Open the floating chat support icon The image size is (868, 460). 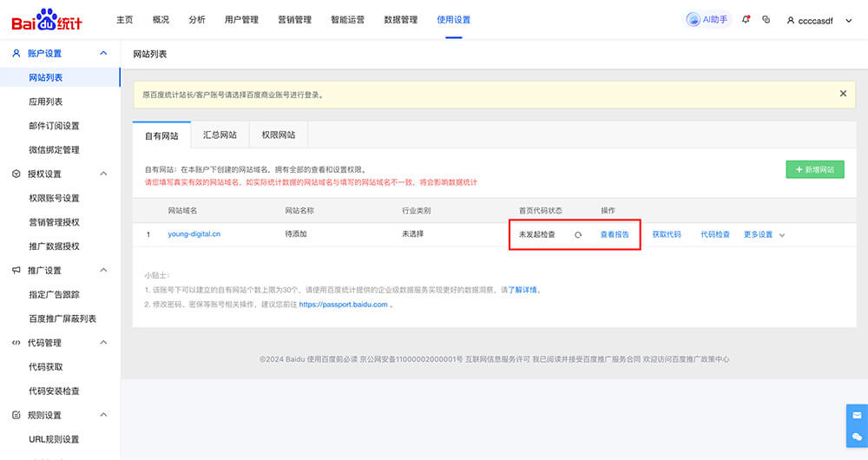(857, 437)
